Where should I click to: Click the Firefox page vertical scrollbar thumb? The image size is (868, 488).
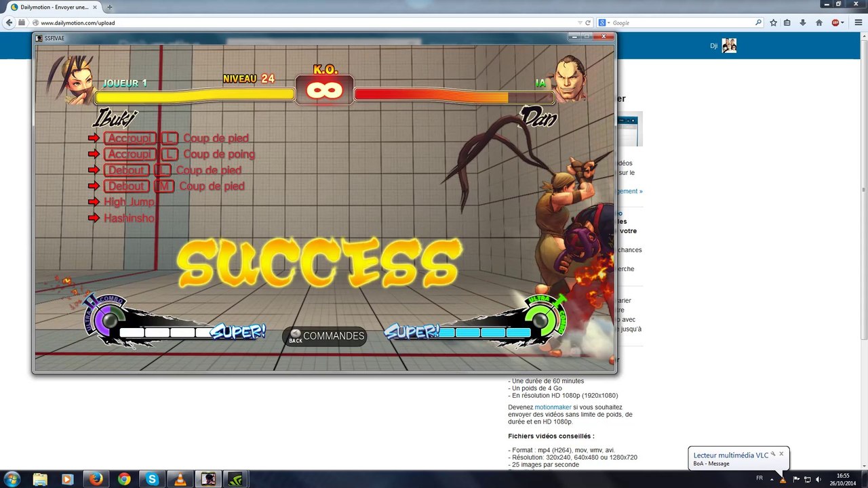click(863, 190)
